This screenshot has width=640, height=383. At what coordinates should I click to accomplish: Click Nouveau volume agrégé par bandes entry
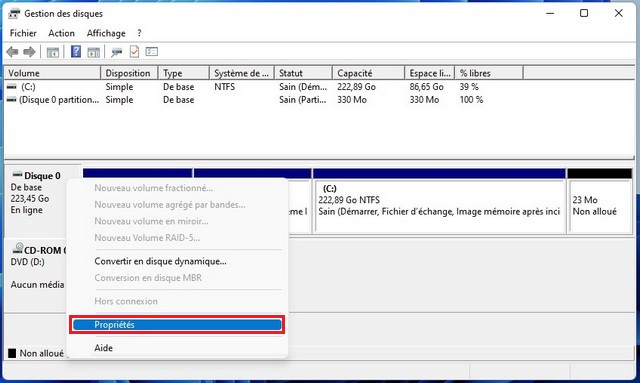[x=169, y=205]
